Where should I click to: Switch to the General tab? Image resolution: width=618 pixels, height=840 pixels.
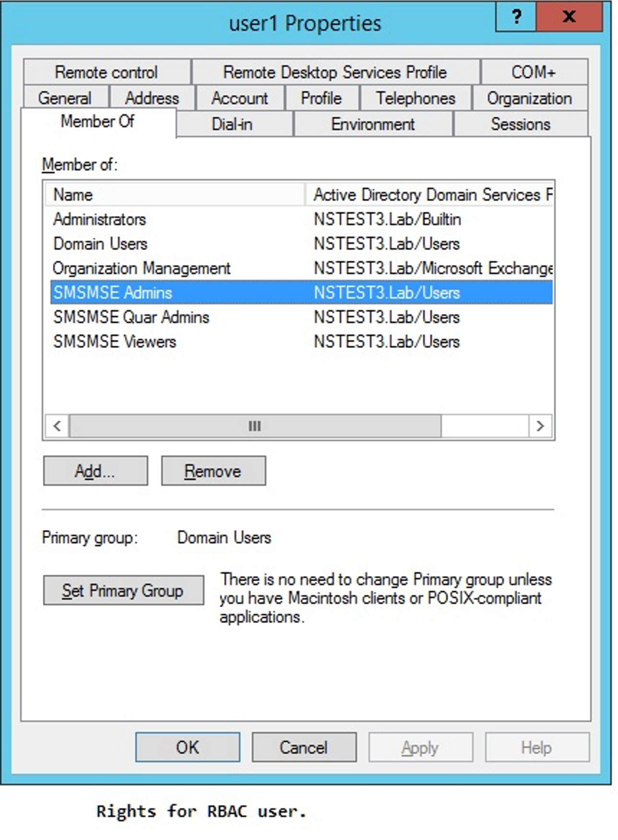coord(65,98)
